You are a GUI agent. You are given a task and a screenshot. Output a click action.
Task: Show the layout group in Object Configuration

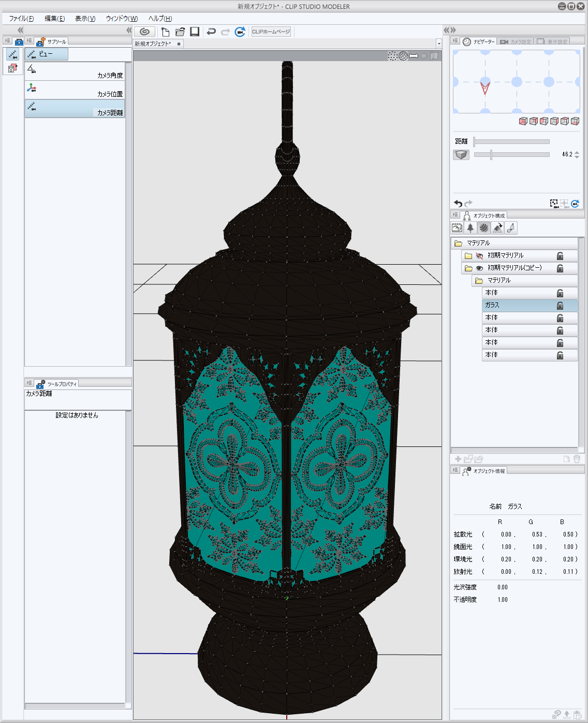(497, 228)
